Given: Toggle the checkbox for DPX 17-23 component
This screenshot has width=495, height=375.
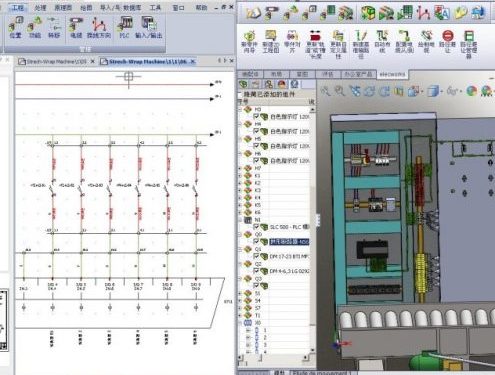Looking at the screenshot, I should tap(256, 256).
